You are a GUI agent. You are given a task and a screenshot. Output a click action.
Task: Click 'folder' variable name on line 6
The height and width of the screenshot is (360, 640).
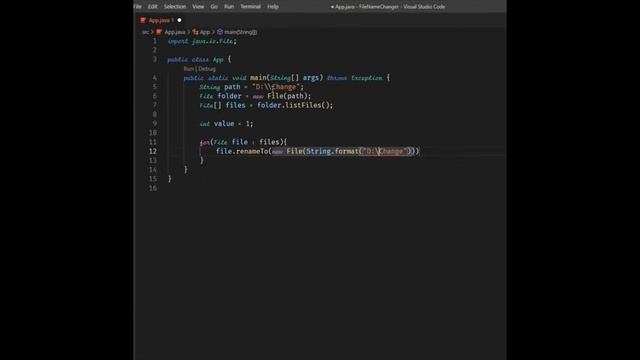[x=229, y=96]
